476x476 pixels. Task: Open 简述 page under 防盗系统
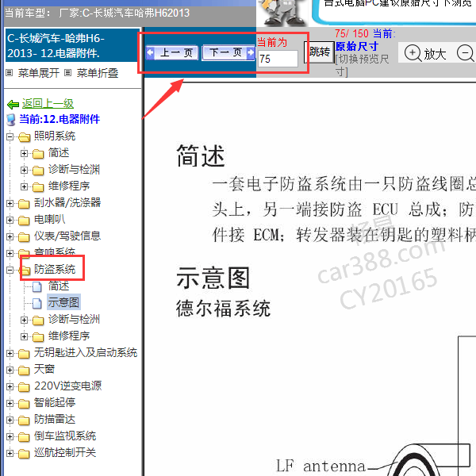59,286
